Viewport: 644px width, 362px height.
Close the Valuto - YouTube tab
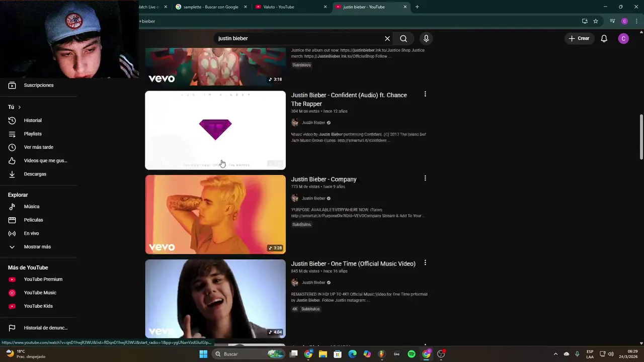[x=325, y=7]
